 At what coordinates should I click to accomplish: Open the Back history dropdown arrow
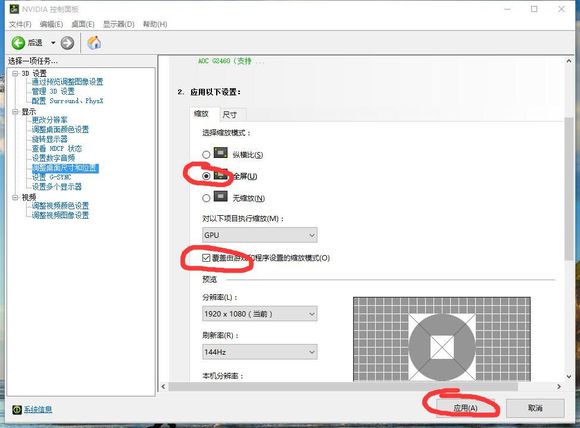[x=53, y=43]
